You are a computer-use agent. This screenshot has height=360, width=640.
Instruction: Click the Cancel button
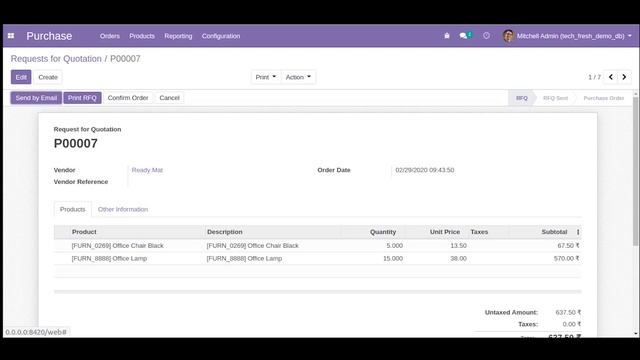point(169,98)
